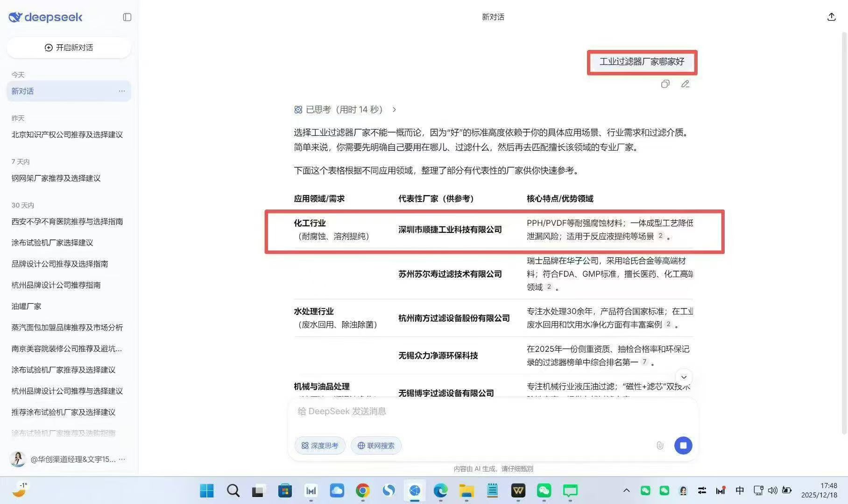Open the Windows Start menu
Image resolution: width=848 pixels, height=504 pixels.
click(x=206, y=490)
